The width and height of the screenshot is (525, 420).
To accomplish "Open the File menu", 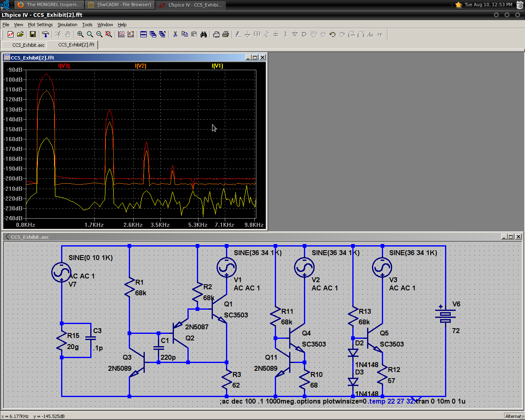I will click(x=6, y=25).
